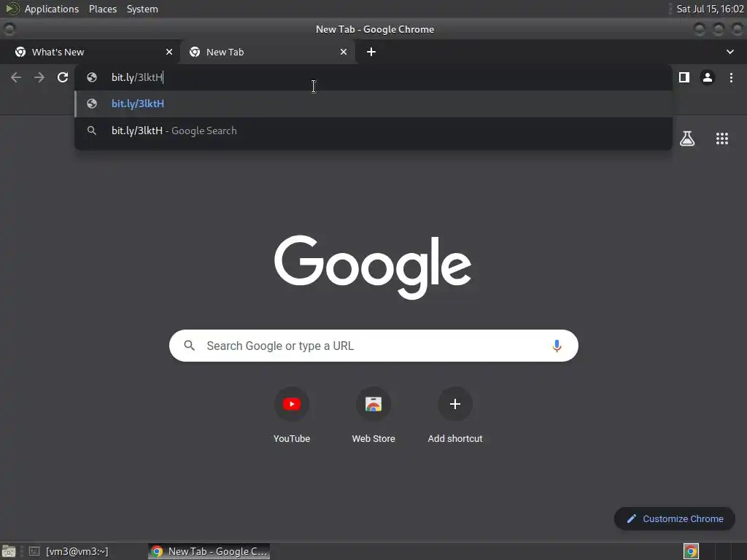Click the globe icon in the address bar
The height and width of the screenshot is (560, 747).
(x=92, y=77)
